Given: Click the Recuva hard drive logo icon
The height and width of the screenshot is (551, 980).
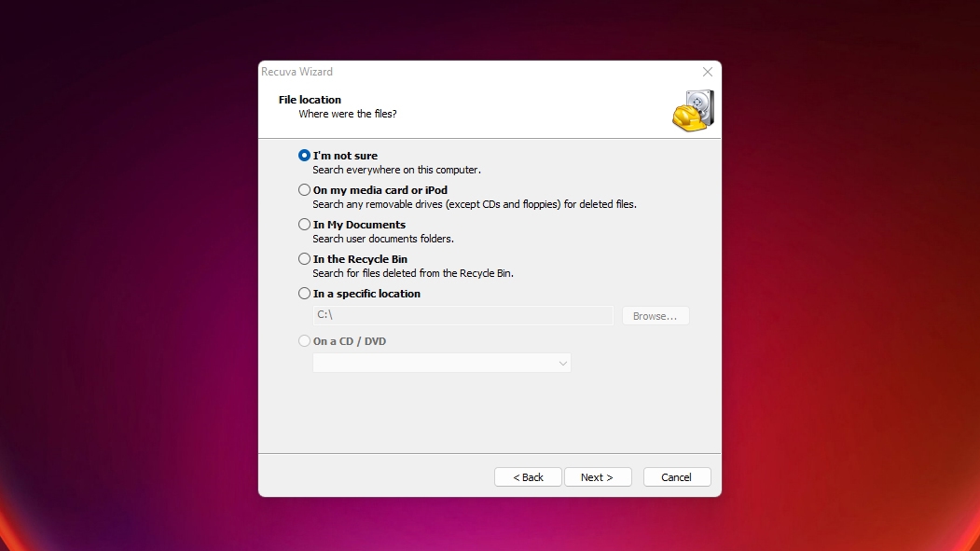Looking at the screenshot, I should (694, 110).
